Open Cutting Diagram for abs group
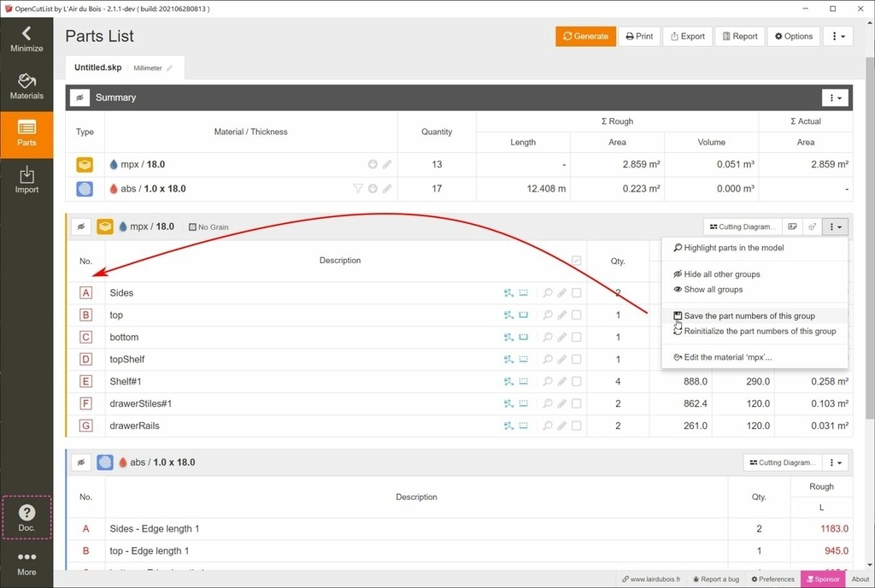Viewport: 875px width, 588px height. [x=783, y=462]
